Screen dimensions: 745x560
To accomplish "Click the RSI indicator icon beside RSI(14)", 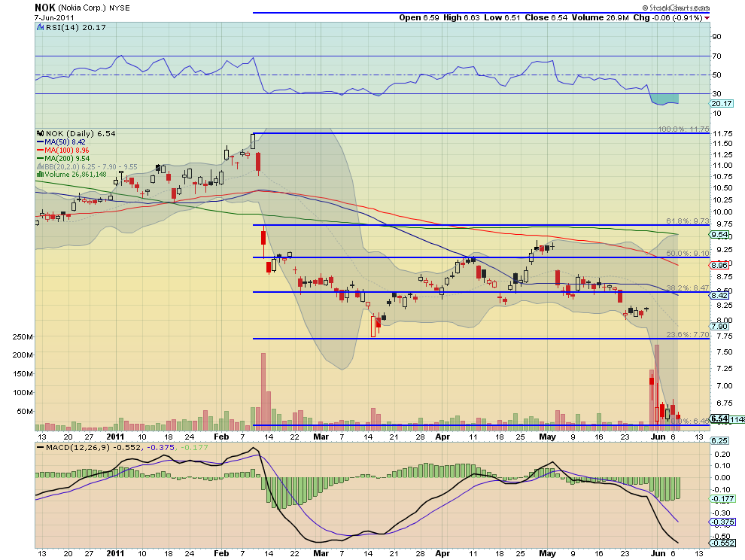I will coord(41,28).
